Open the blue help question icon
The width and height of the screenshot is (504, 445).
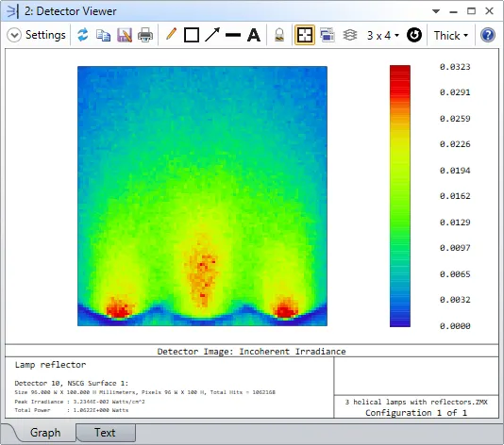(488, 35)
